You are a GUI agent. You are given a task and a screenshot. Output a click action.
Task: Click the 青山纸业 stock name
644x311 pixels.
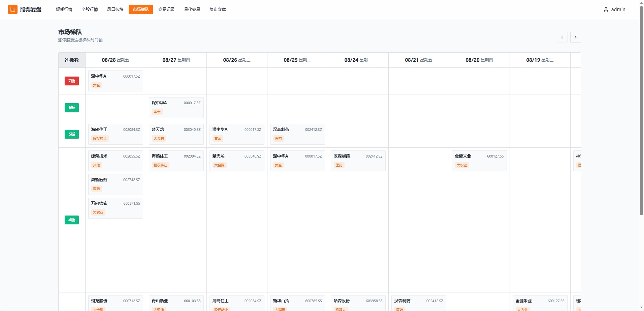[x=160, y=301]
